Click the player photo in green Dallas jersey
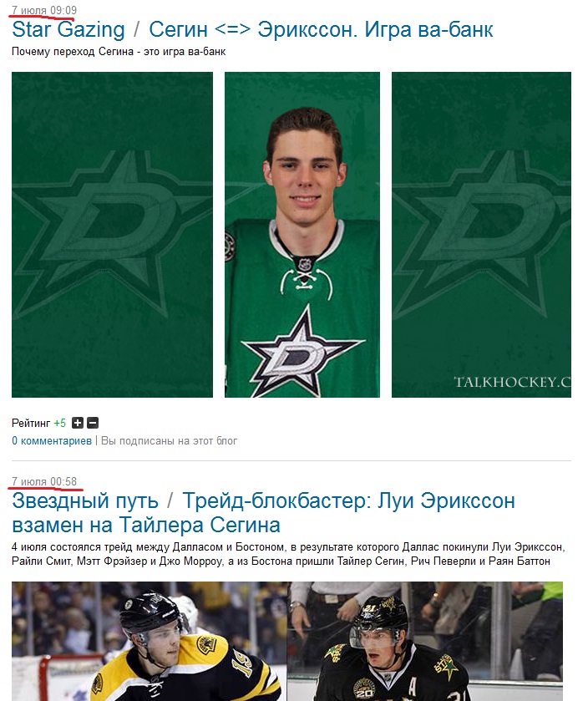The width and height of the screenshot is (588, 701). pos(302,235)
